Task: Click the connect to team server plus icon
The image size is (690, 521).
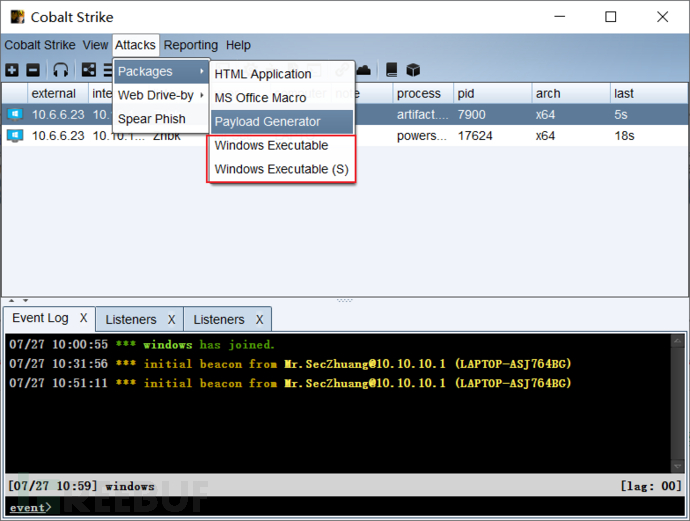Action: pyautogui.click(x=12, y=70)
